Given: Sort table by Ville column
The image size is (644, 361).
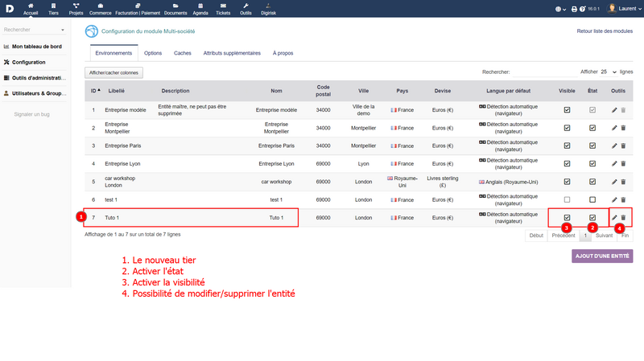Looking at the screenshot, I should coord(364,91).
